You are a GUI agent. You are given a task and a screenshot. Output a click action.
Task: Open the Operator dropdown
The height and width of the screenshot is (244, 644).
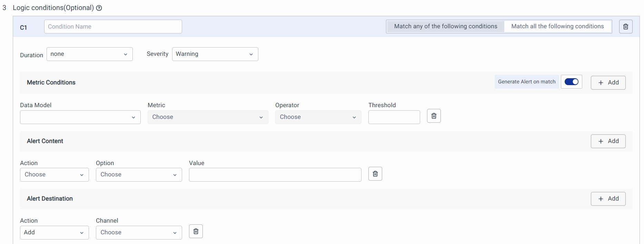pos(318,117)
